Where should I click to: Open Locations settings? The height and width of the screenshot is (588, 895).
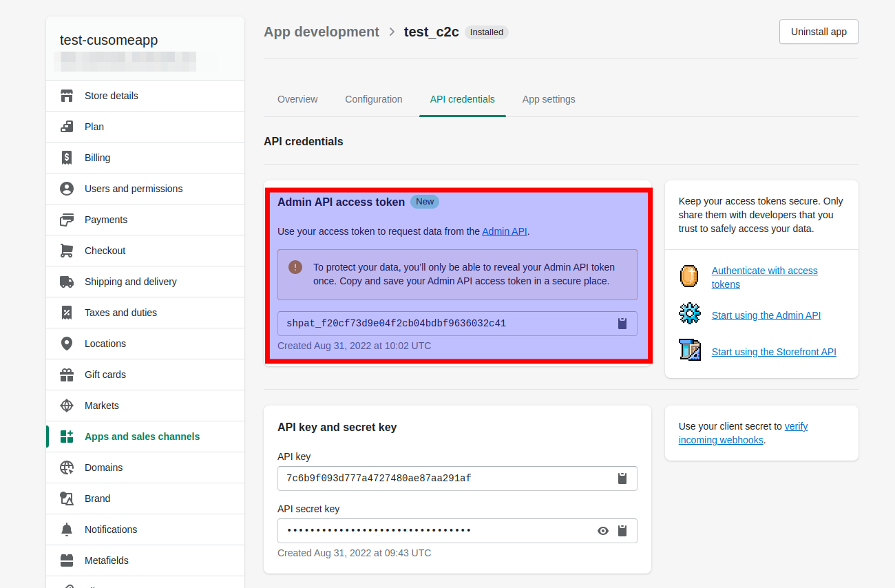(x=145, y=344)
